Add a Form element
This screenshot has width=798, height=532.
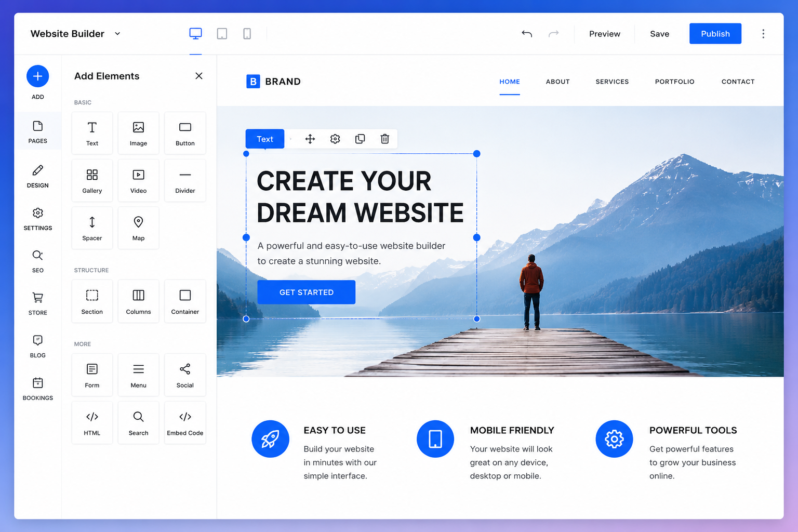[92, 375]
